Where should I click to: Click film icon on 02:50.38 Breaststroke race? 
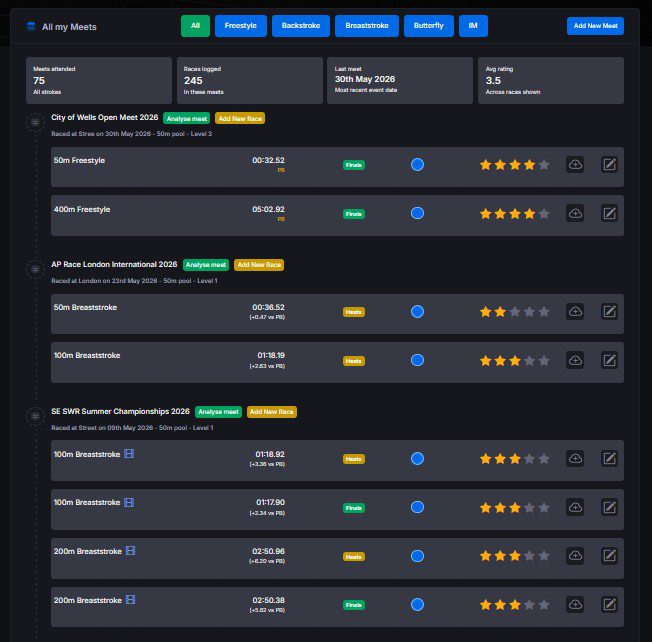pos(130,600)
